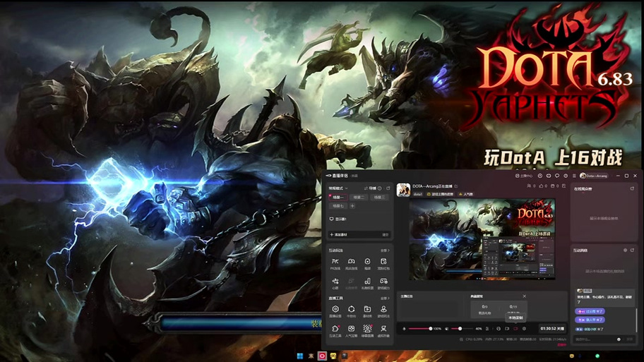
Task: Expand the 常规模式 mode dropdown
Action: (x=338, y=188)
